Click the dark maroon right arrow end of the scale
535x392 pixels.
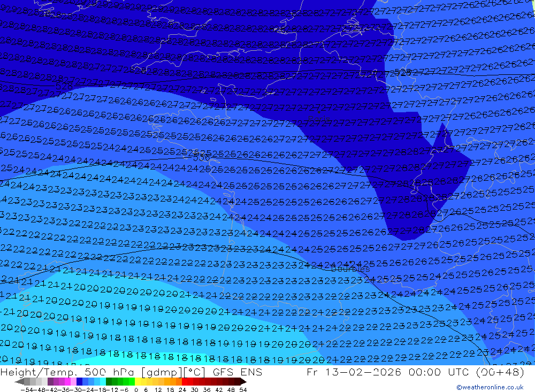[243, 381]
